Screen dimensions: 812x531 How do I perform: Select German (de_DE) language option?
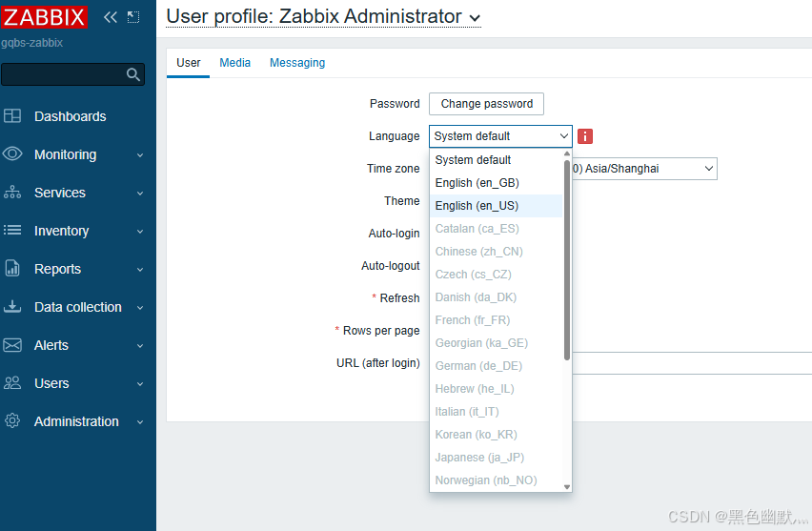tap(497, 366)
